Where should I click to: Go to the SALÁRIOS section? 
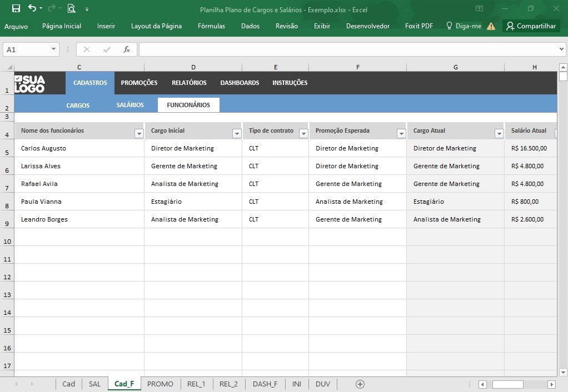[x=130, y=105]
